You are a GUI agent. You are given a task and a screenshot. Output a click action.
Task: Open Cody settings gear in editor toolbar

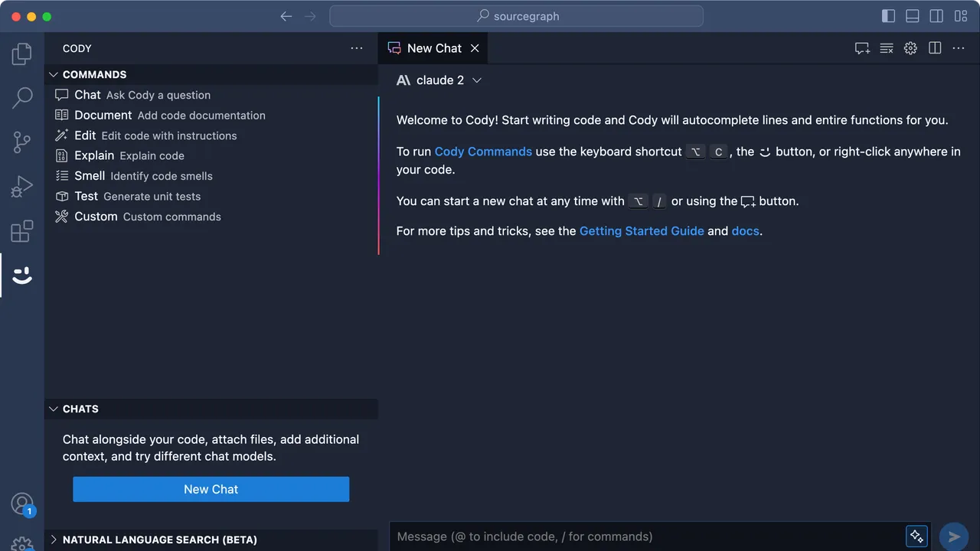tap(910, 48)
